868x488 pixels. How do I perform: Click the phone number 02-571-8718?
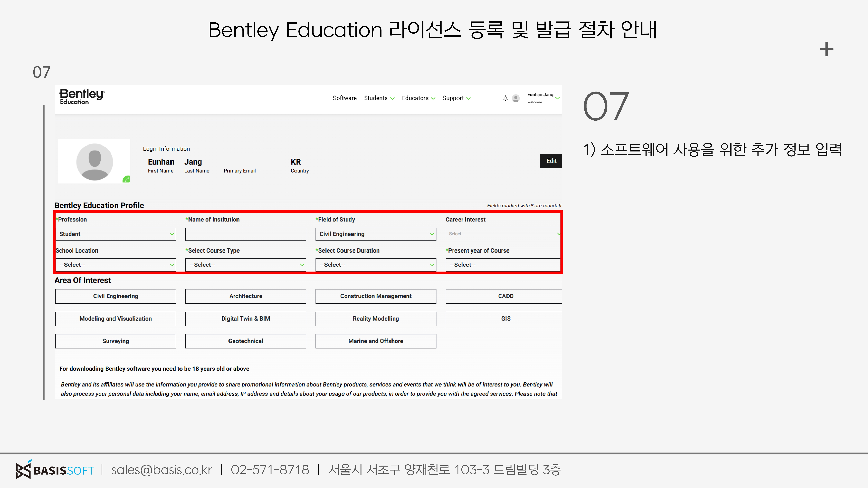point(270,470)
